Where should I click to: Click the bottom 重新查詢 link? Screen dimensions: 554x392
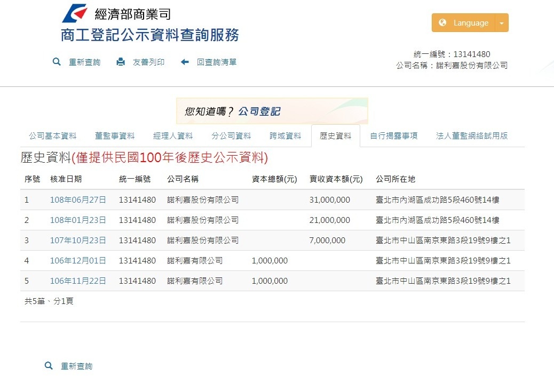[77, 366]
